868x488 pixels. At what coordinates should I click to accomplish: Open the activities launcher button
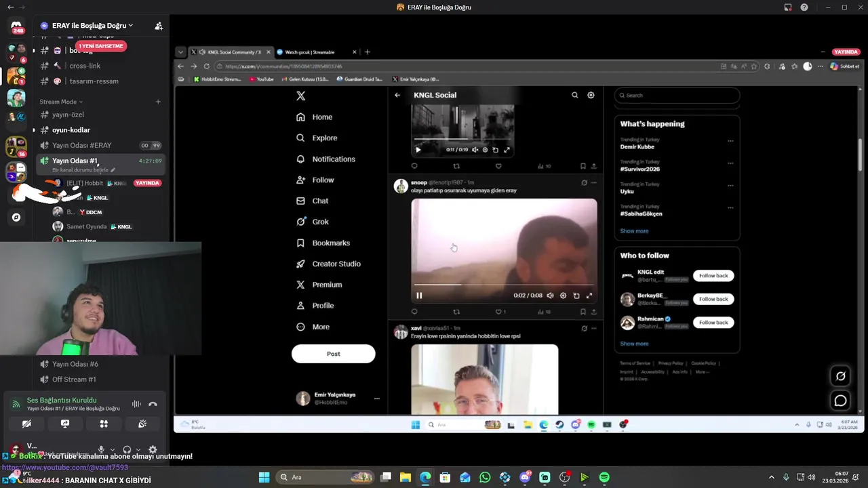104,424
